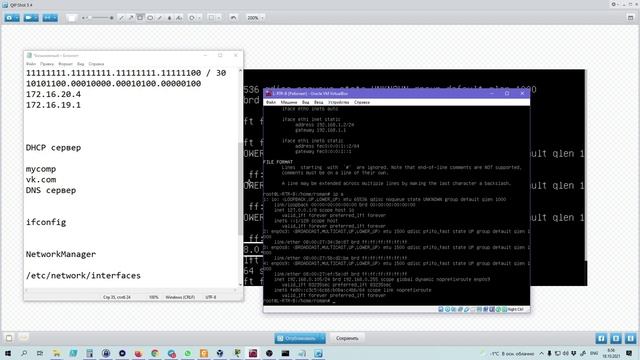The width and height of the screenshot is (640, 360).
Task: Open WhatsApp from the taskbar
Action: coord(187,353)
